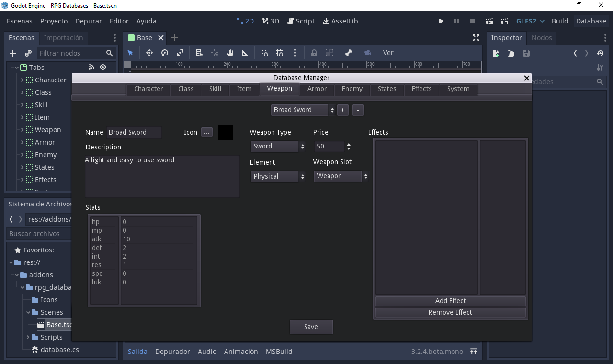
Task: Collapse the addons folder in file system
Action: pyautogui.click(x=17, y=275)
